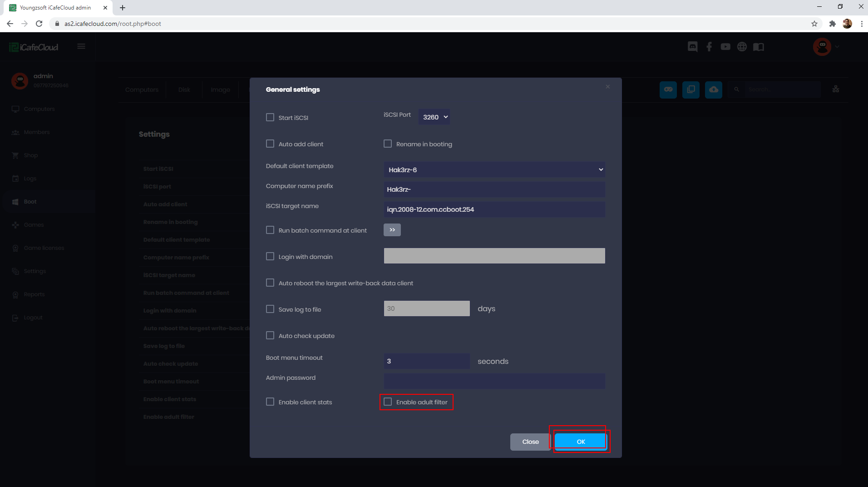Enable the Rename in booting option

(388, 144)
